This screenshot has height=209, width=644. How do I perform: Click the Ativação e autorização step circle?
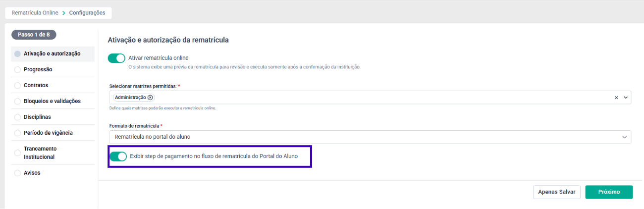coord(18,53)
